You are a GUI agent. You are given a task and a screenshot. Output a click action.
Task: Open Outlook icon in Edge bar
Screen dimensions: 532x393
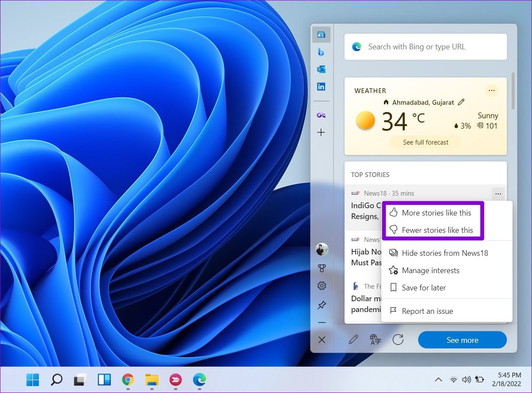click(321, 69)
